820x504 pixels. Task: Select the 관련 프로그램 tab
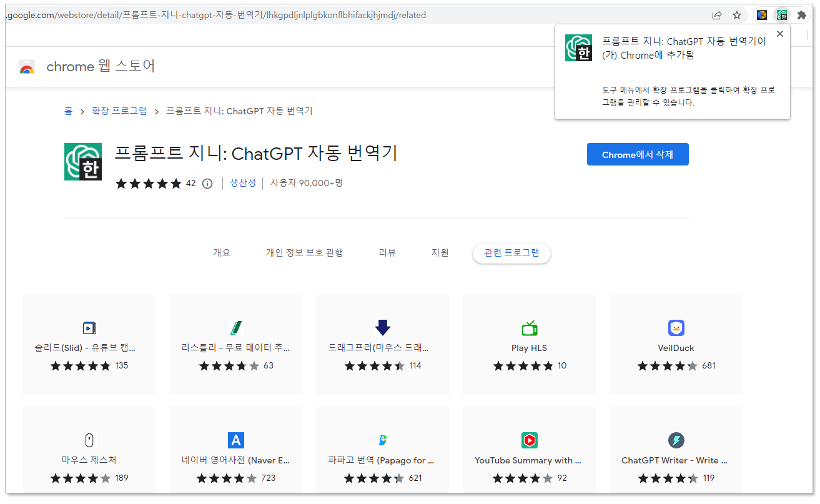[511, 253]
